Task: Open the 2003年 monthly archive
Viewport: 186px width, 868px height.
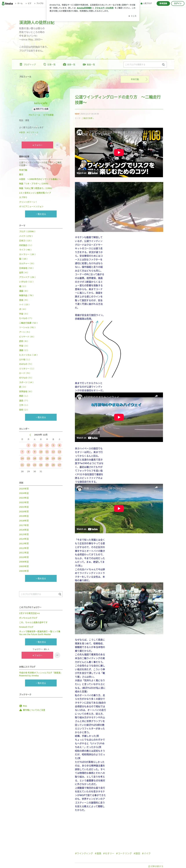Action: click(24, 571)
